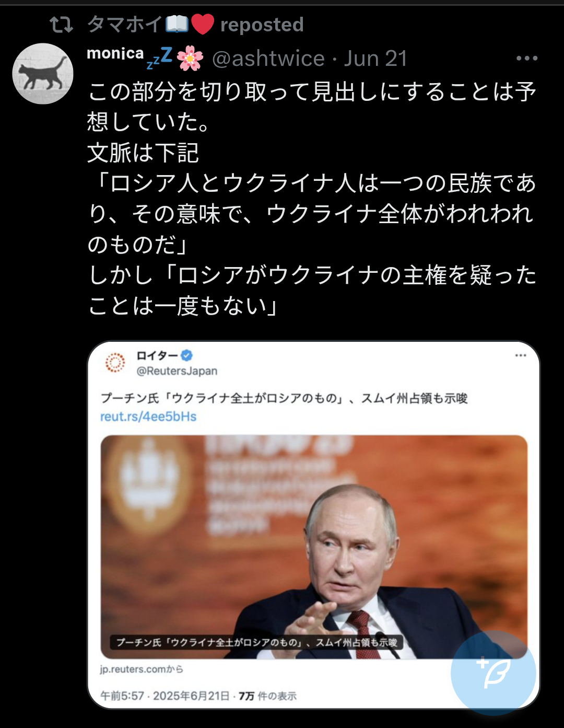
Task: Tap the image caption overlay text
Action: 256,642
